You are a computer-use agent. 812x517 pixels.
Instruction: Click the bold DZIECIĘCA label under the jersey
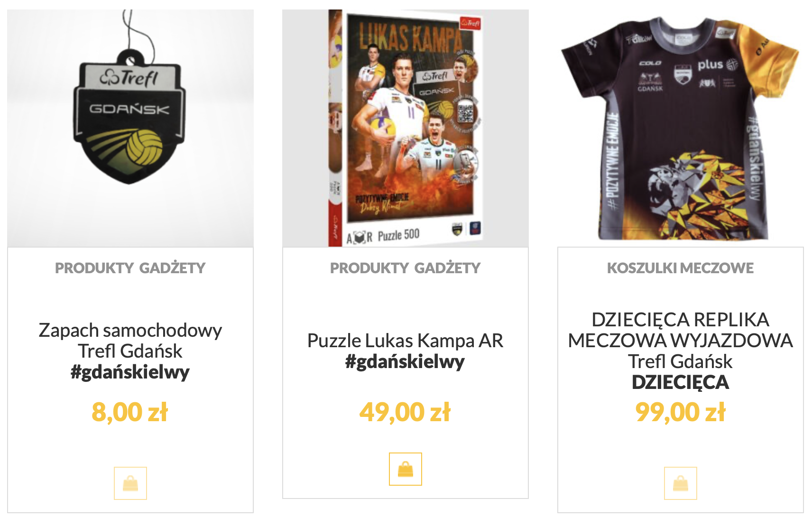tap(681, 382)
